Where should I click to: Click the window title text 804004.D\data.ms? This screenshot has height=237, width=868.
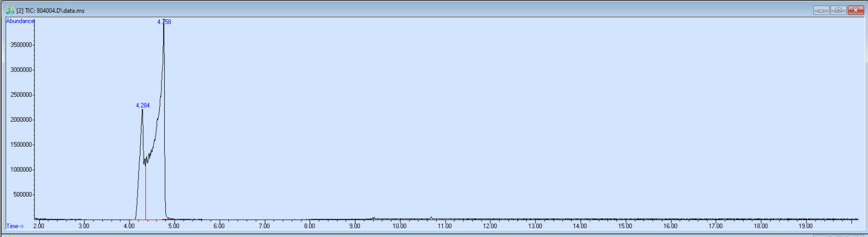[x=60, y=11]
